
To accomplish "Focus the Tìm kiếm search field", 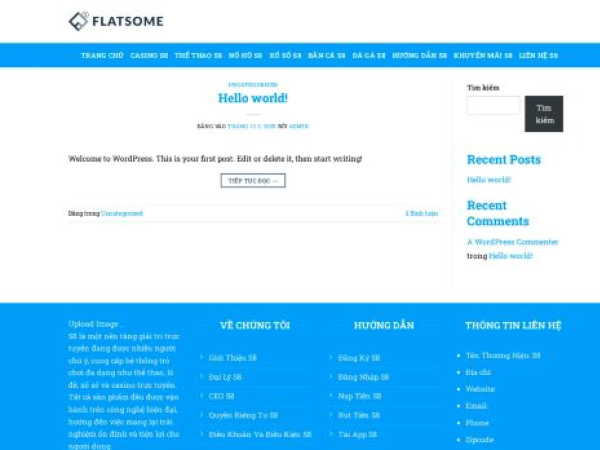I will [493, 106].
